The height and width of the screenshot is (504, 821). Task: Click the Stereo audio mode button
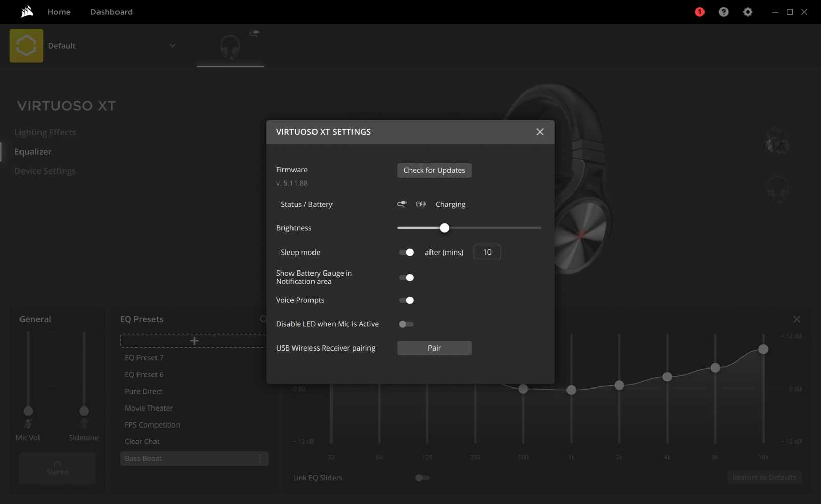pyautogui.click(x=57, y=468)
